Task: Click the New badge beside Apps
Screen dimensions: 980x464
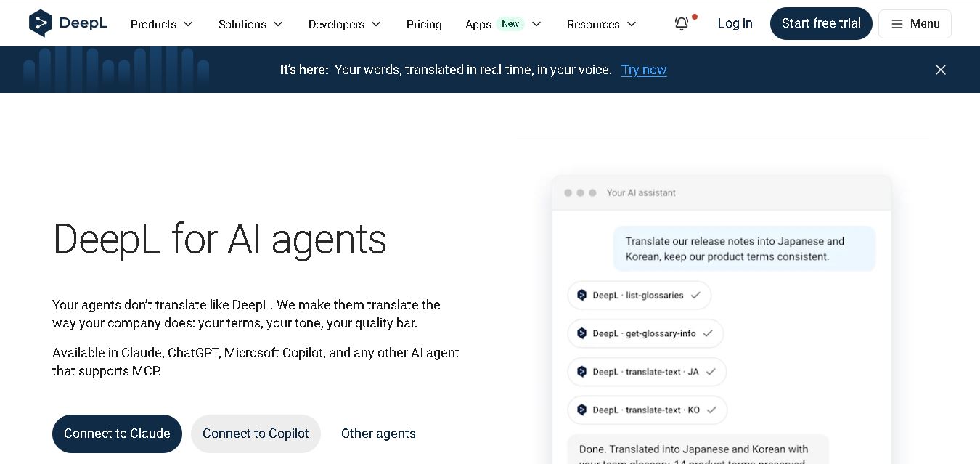Action: click(x=510, y=24)
